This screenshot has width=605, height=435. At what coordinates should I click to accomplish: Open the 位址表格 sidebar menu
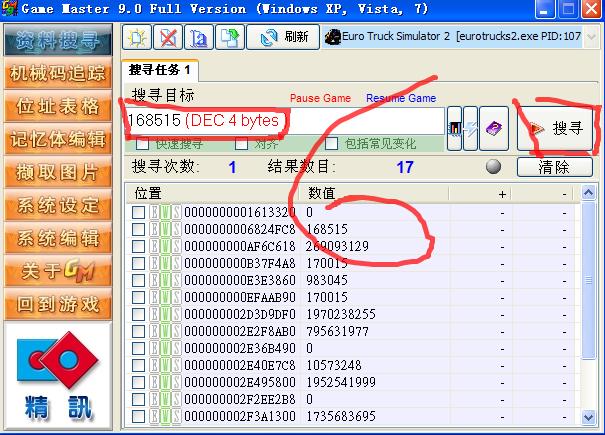coord(58,106)
